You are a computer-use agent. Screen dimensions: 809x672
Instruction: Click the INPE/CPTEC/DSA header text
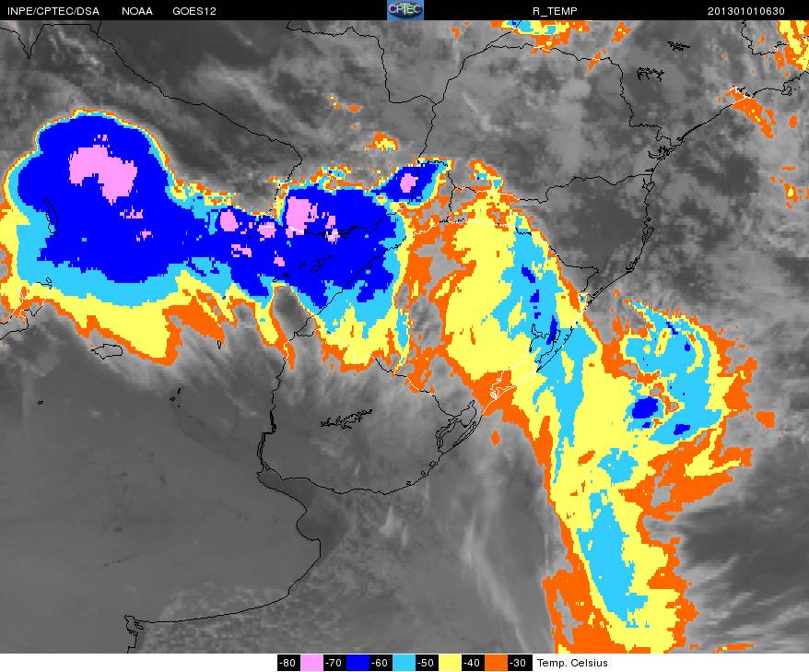point(53,11)
